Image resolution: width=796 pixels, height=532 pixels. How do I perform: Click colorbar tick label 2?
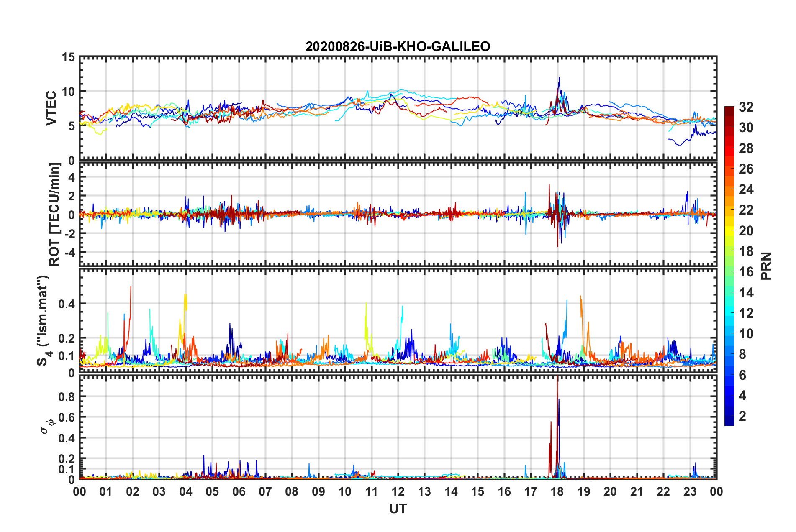click(x=742, y=416)
